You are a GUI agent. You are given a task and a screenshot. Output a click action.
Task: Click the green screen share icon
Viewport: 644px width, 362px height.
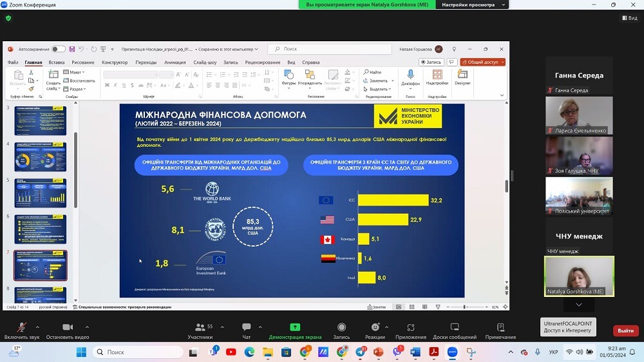tap(295, 327)
